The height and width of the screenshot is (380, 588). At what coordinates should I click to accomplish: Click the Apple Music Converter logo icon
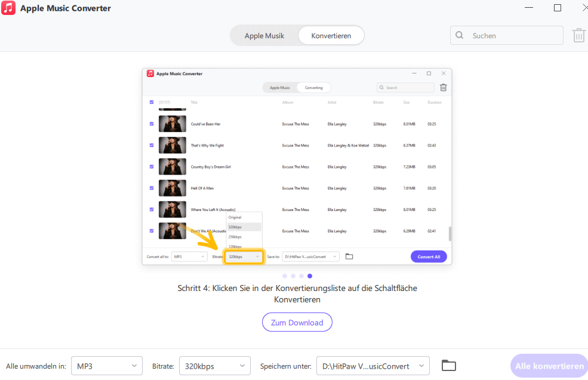[x=8, y=8]
